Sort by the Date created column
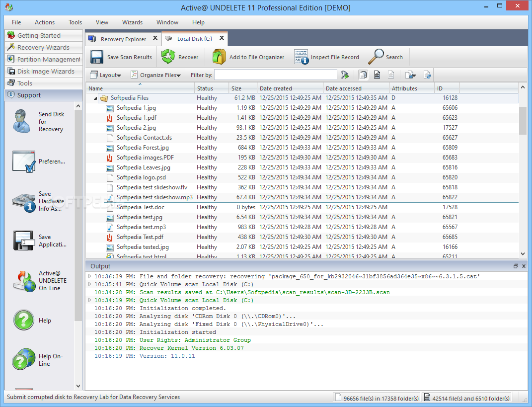Image resolution: width=532 pixels, height=407 pixels. pos(290,88)
